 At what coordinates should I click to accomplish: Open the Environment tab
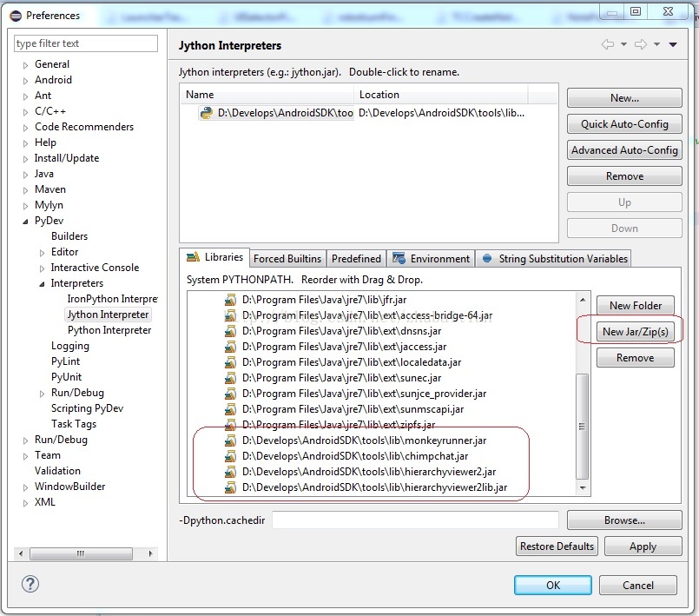[x=431, y=259]
